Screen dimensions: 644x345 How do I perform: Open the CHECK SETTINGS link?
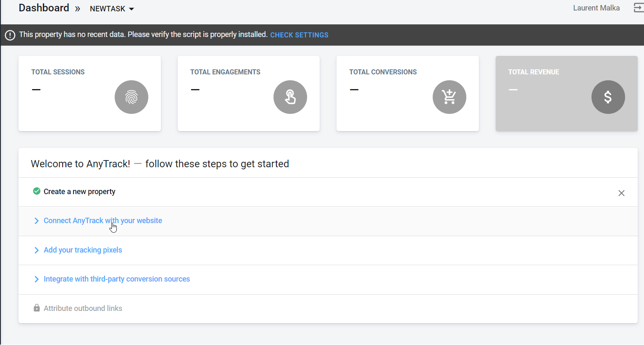click(299, 35)
